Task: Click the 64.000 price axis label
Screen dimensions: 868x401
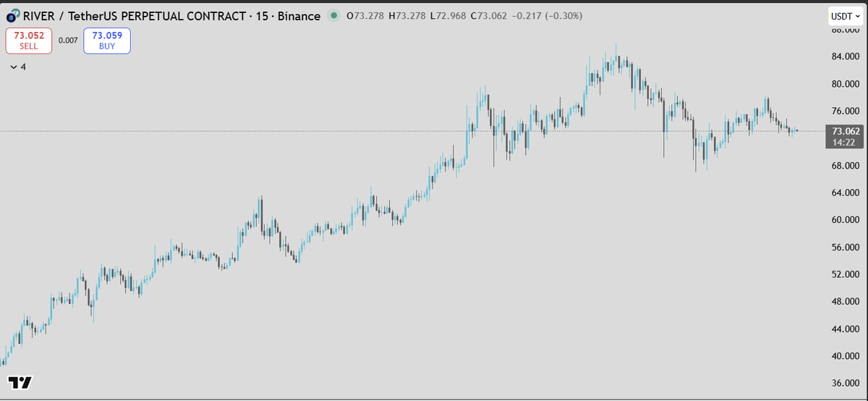Action: coord(845,193)
